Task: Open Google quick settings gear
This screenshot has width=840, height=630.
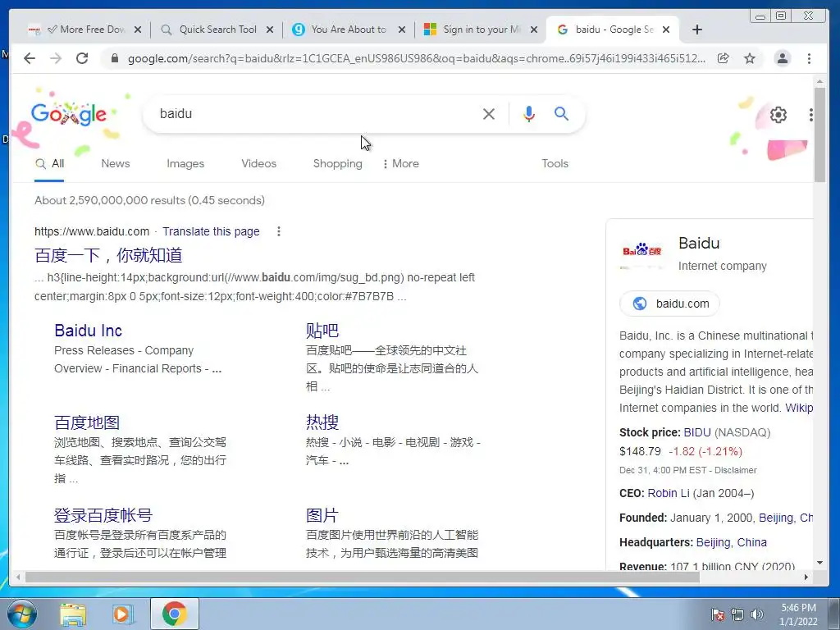Action: [778, 115]
